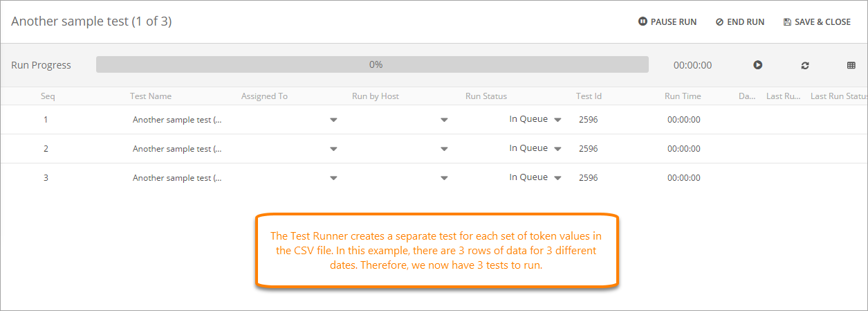Open Assigned To dropdown in row 3
The width and height of the screenshot is (868, 311).
333,178
